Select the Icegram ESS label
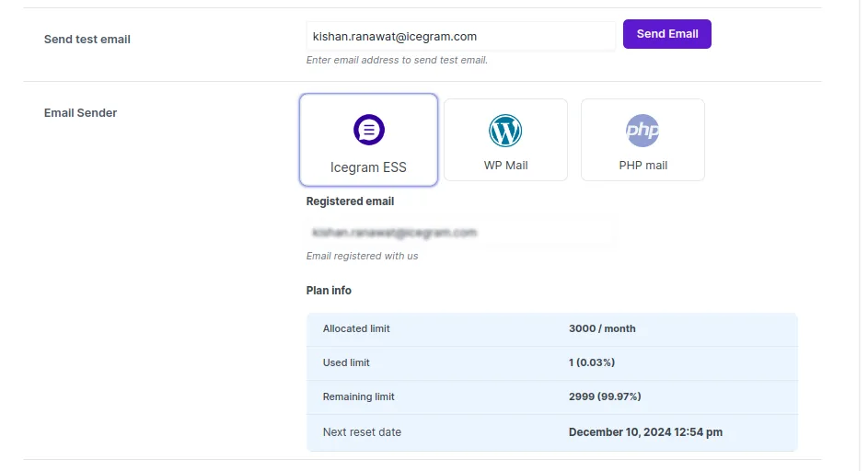This screenshot has height=471, width=868. coord(368,167)
